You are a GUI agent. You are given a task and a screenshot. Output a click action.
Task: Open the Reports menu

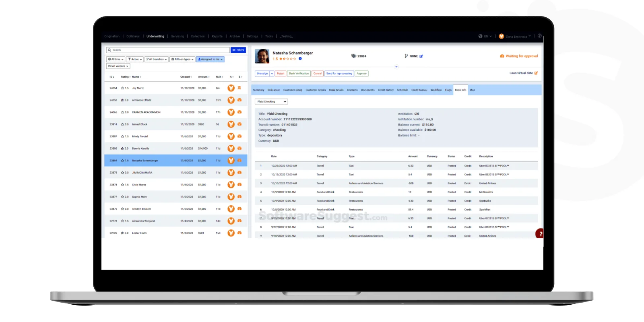point(217,36)
